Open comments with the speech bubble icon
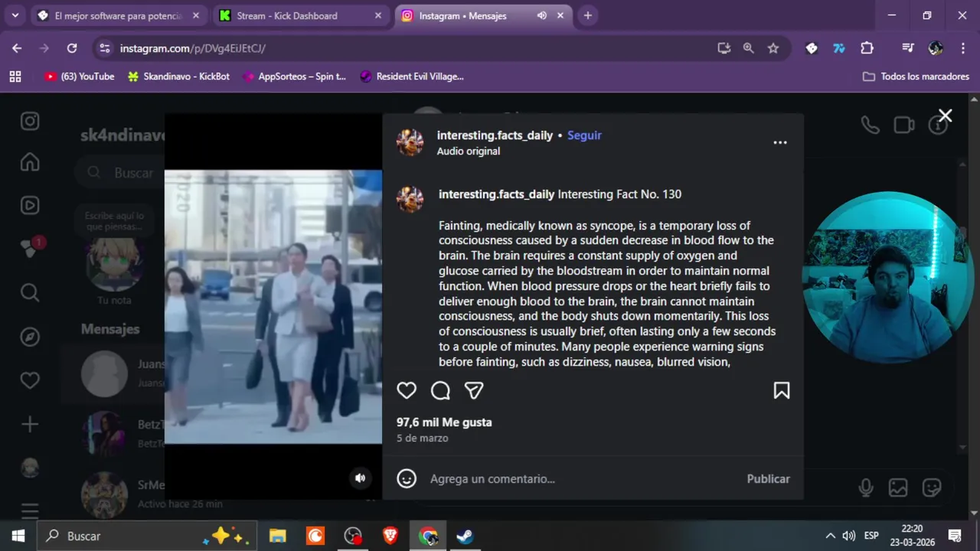Screen dimensions: 980x551 click(x=440, y=390)
